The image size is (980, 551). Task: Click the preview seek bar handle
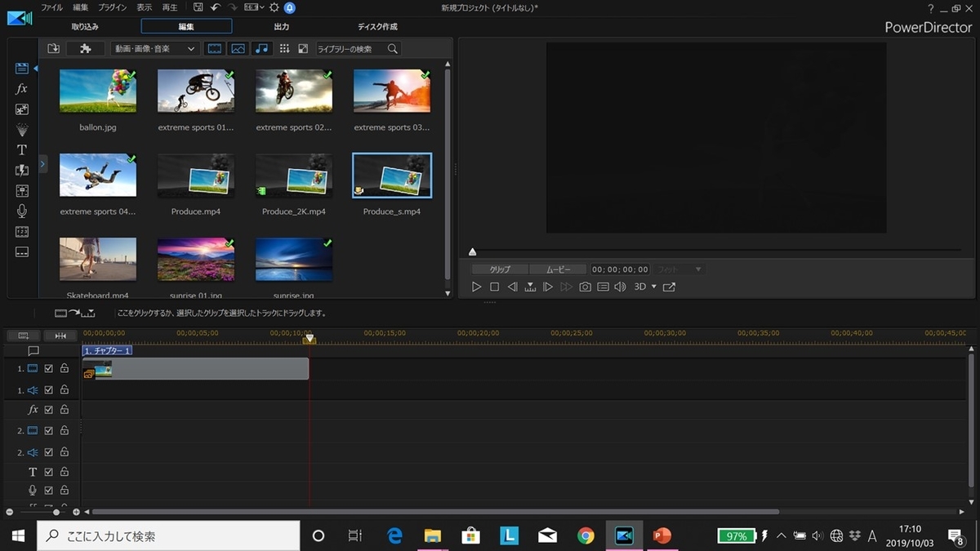pyautogui.click(x=472, y=252)
